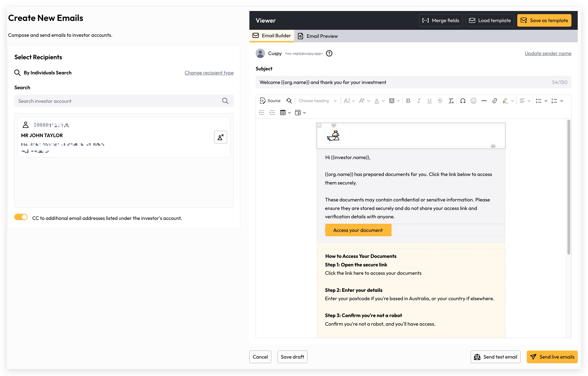588x376 pixels.
Task: Click the 'Step 1: Open the secure link' text
Action: click(356, 264)
